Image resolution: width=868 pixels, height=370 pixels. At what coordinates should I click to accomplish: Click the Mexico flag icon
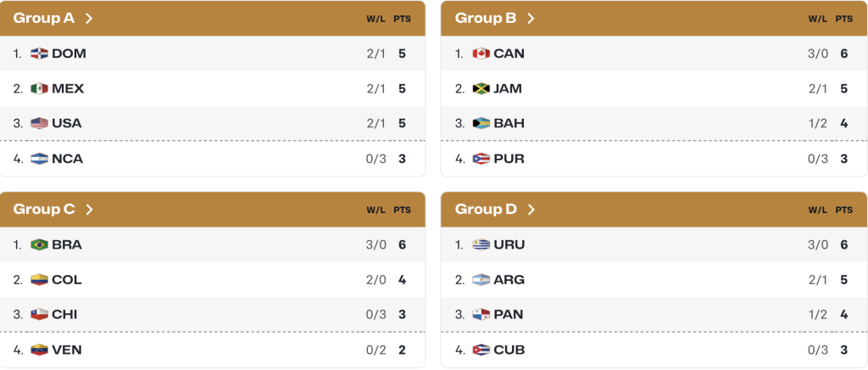click(x=39, y=88)
